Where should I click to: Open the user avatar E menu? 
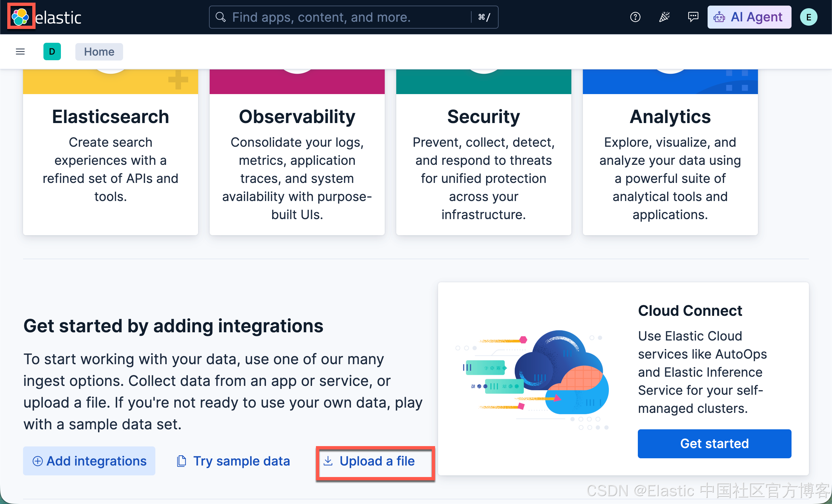[808, 17]
